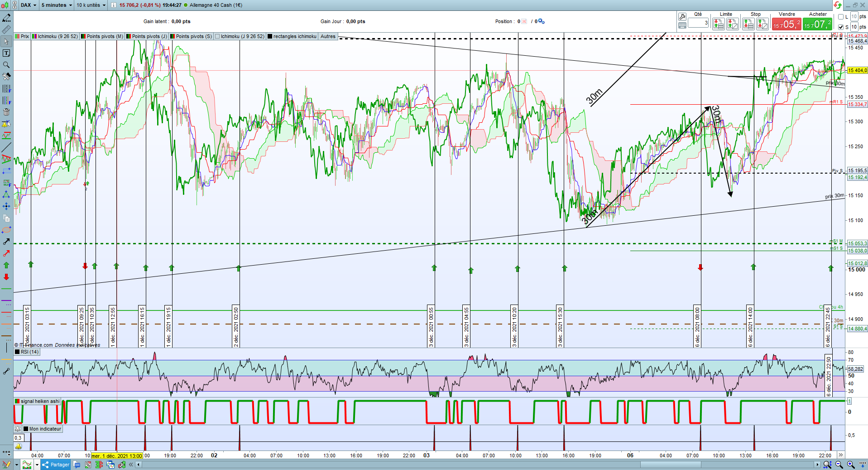This screenshot has width=868, height=470.
Task: Click the candlestick wrench settings icon
Action: coord(121,465)
